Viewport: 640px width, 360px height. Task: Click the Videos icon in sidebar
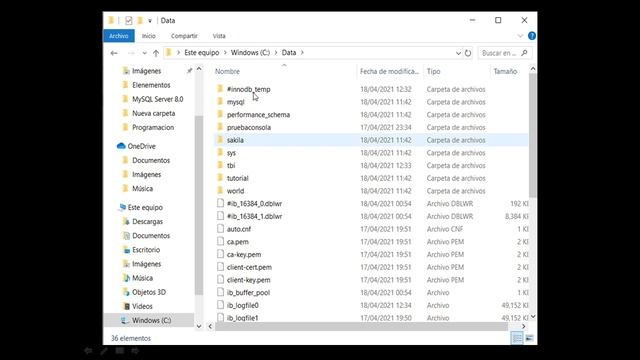(126, 306)
